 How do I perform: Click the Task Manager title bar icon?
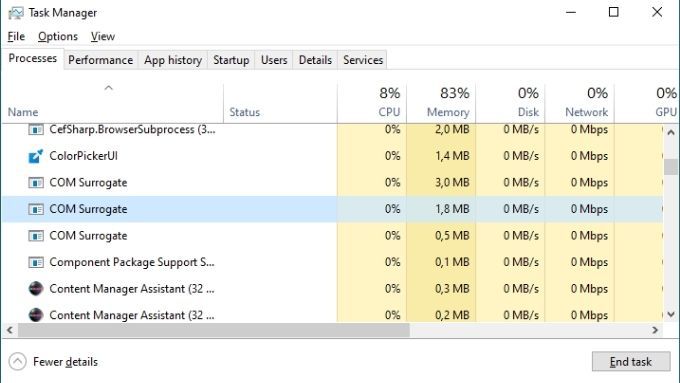tap(16, 13)
